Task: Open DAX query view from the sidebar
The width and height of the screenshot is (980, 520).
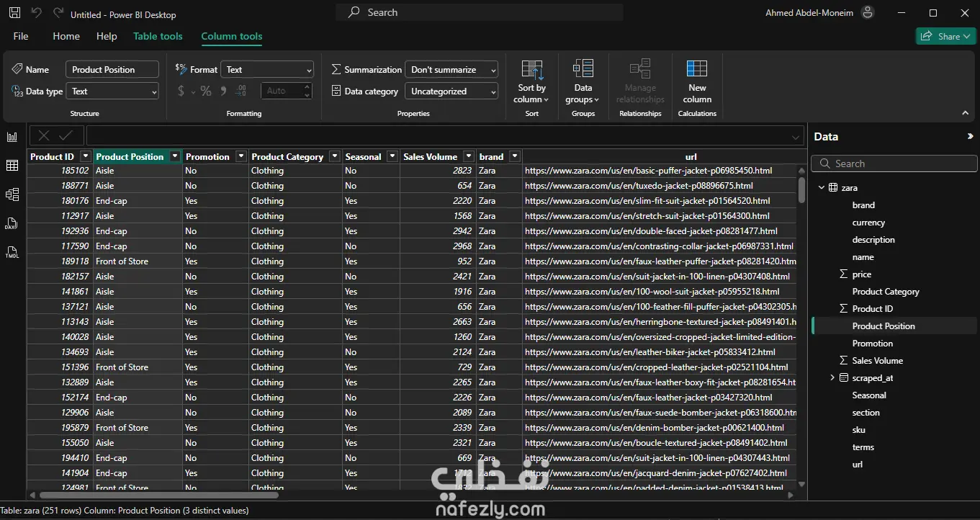Action: (12, 223)
